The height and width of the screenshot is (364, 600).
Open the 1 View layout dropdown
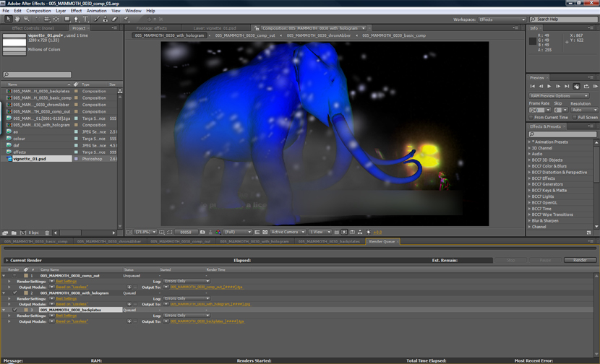(x=320, y=232)
